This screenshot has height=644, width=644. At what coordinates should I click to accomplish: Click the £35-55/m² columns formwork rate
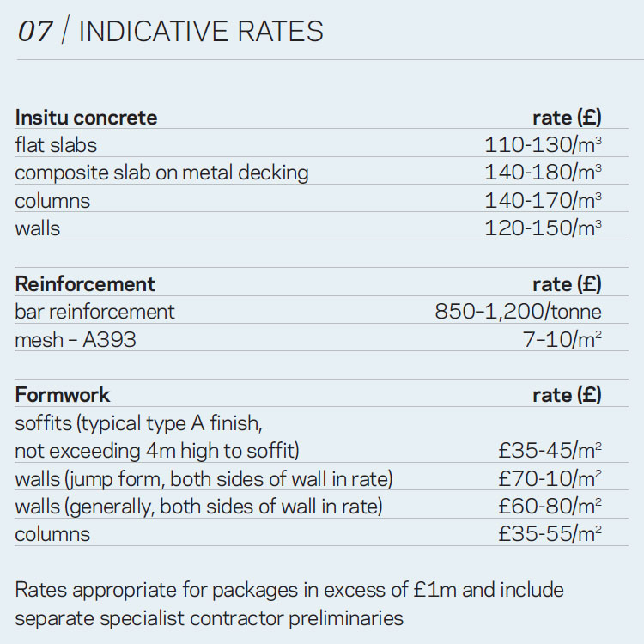click(x=550, y=534)
